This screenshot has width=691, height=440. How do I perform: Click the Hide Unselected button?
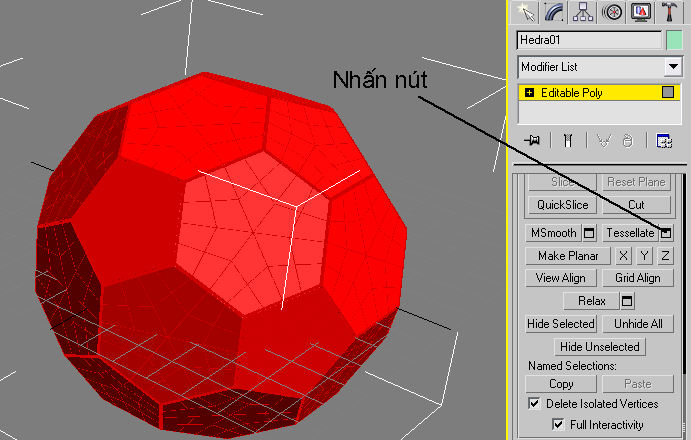[599, 347]
